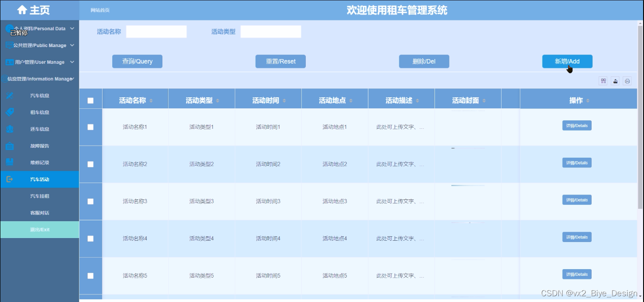Click the exit-arrow icon next to 汽车活动
Image resolution: width=644 pixels, height=302 pixels.
click(x=10, y=179)
